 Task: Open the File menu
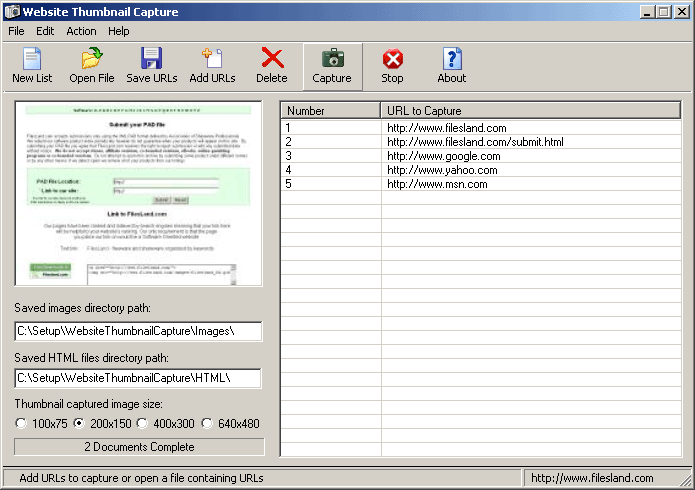pos(16,31)
